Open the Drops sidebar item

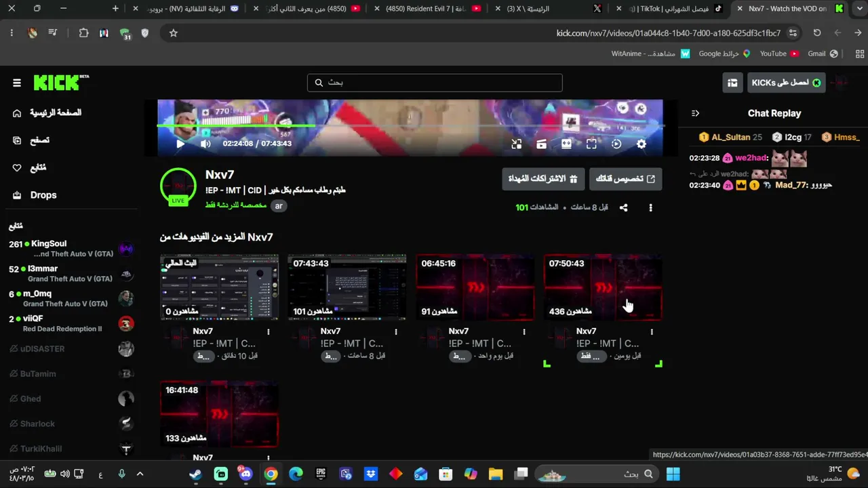[35, 195]
